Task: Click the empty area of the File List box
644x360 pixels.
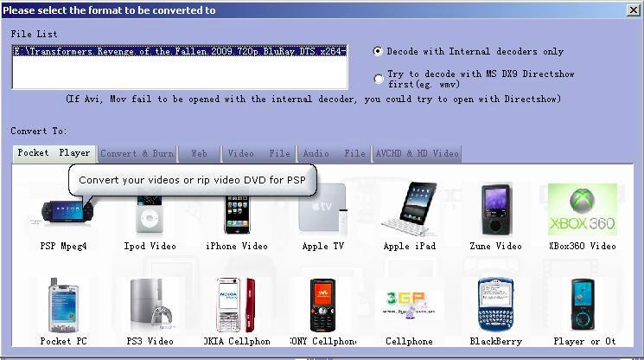Action: pyautogui.click(x=180, y=73)
